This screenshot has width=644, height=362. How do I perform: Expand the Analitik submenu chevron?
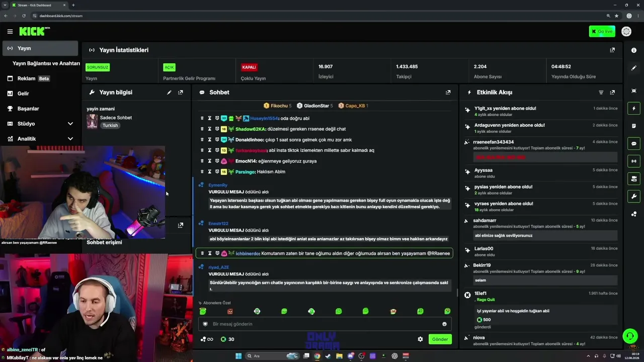(x=70, y=139)
